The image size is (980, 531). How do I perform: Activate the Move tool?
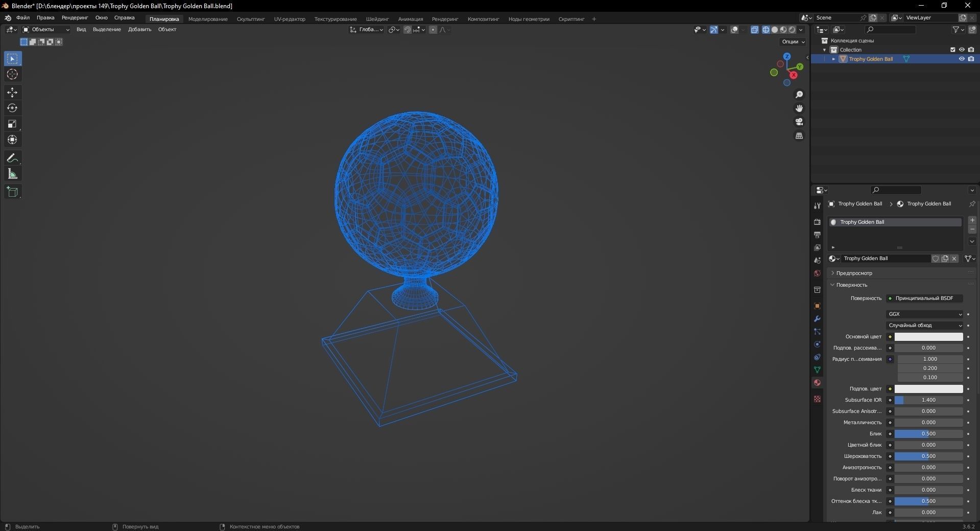[x=12, y=93]
